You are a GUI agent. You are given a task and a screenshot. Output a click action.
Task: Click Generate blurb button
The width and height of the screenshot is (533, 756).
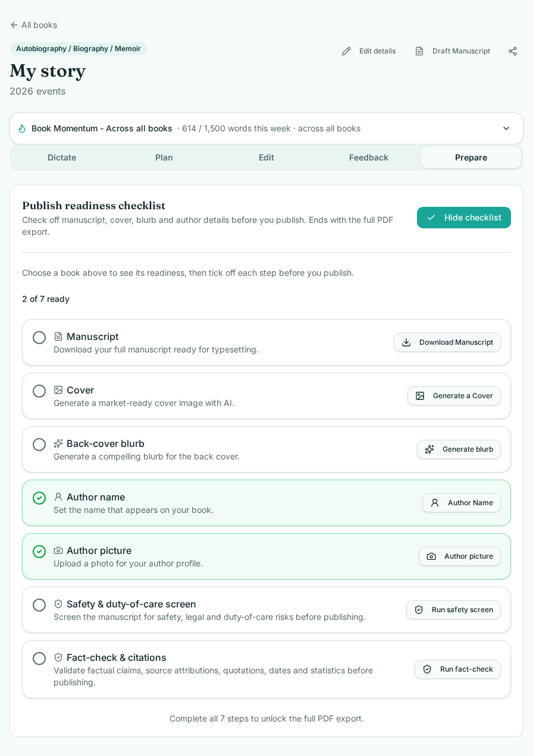tap(459, 449)
